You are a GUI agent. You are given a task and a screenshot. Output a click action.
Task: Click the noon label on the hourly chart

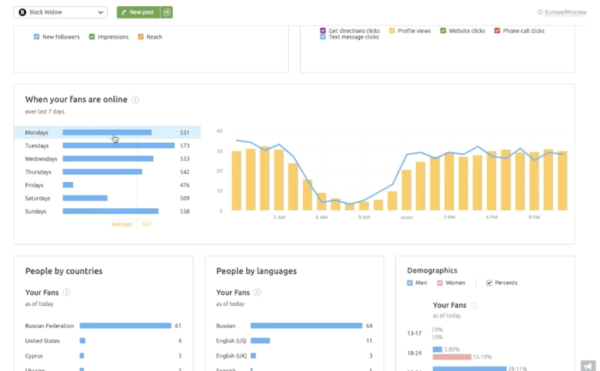[x=407, y=217]
